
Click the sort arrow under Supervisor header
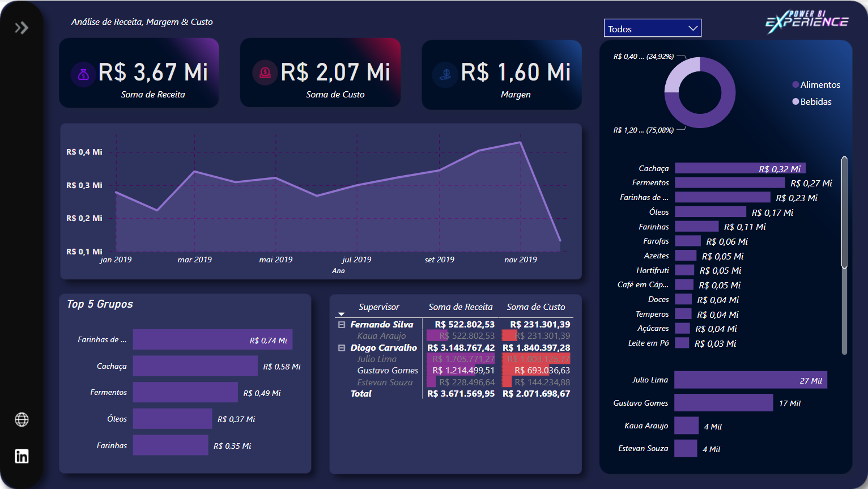pyautogui.click(x=341, y=314)
